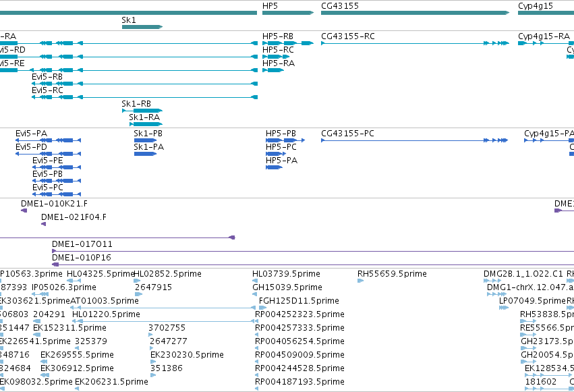Select EST EK269555.5prime
This screenshot has width=574, height=392.
[45, 362]
